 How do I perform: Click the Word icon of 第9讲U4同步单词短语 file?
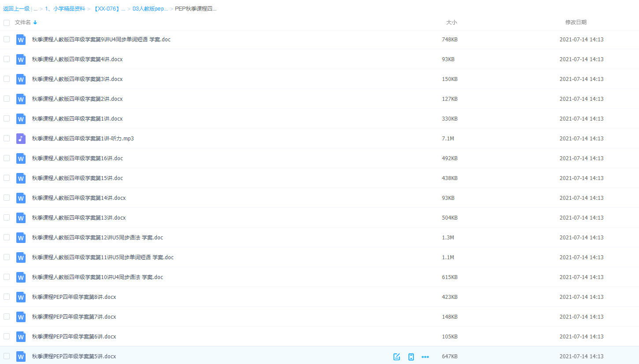coord(21,40)
